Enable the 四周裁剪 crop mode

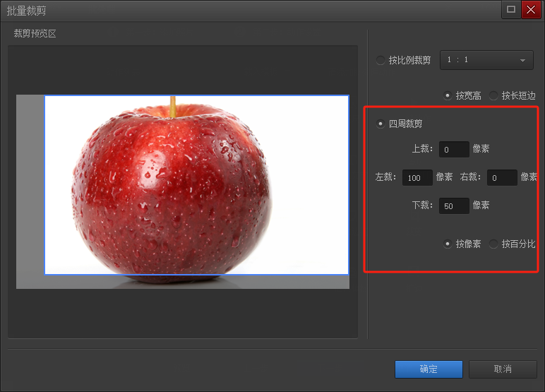pyautogui.click(x=381, y=124)
